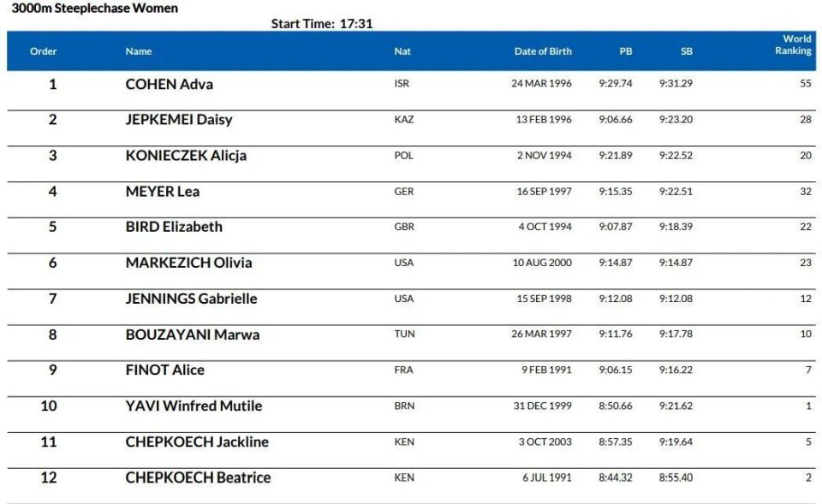This screenshot has height=504, width=822.
Task: Click the Order column header
Action: pyautogui.click(x=43, y=51)
